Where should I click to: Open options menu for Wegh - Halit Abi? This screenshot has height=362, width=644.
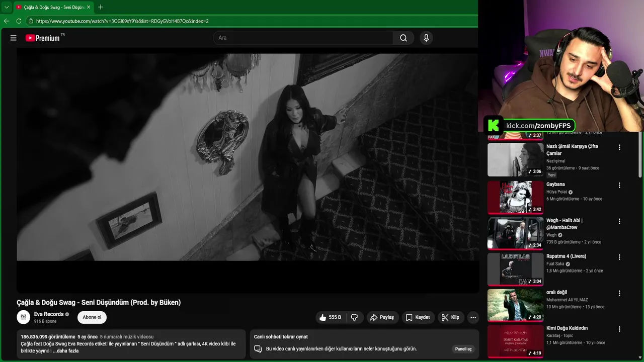pos(619,221)
